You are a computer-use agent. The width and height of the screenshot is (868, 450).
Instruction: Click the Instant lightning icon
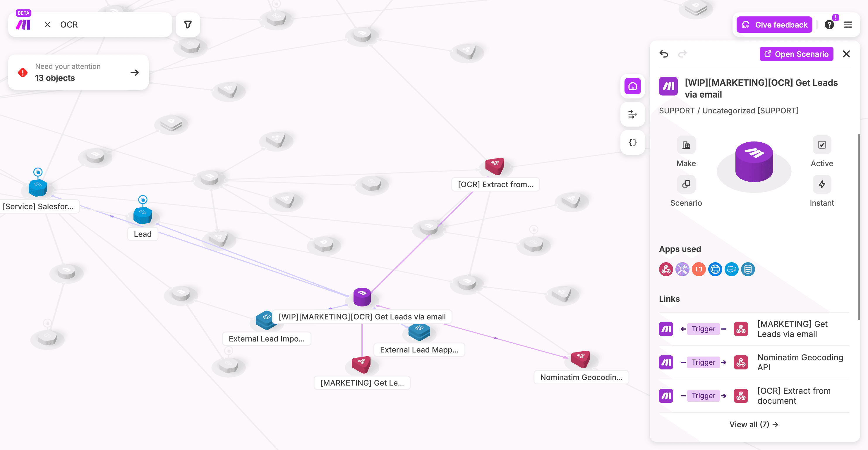point(821,184)
